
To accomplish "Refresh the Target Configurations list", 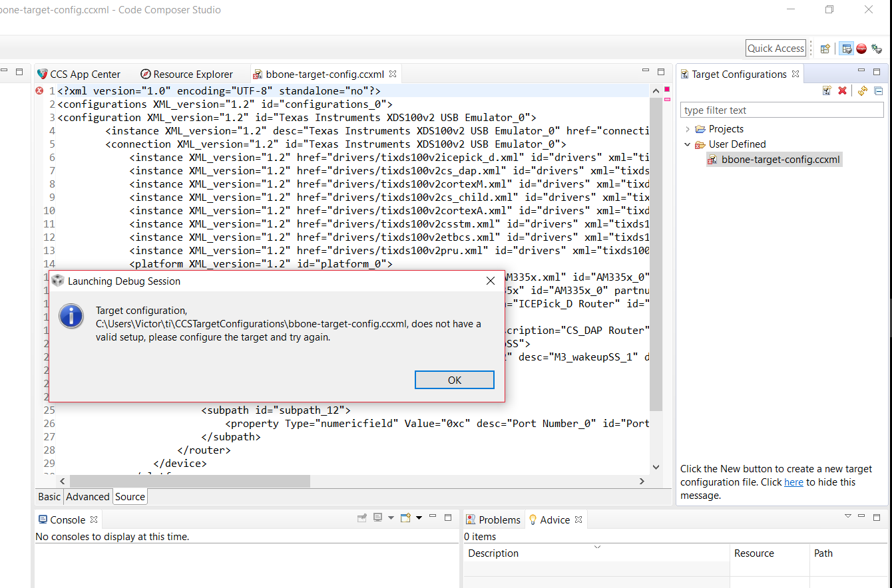I will [863, 90].
